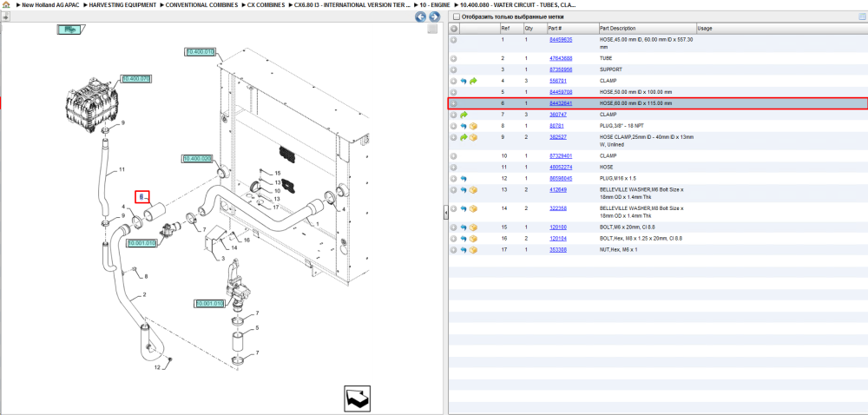Click green arrow on HOSE CLAMP 382527 row
The width and height of the screenshot is (868, 415).
point(464,137)
